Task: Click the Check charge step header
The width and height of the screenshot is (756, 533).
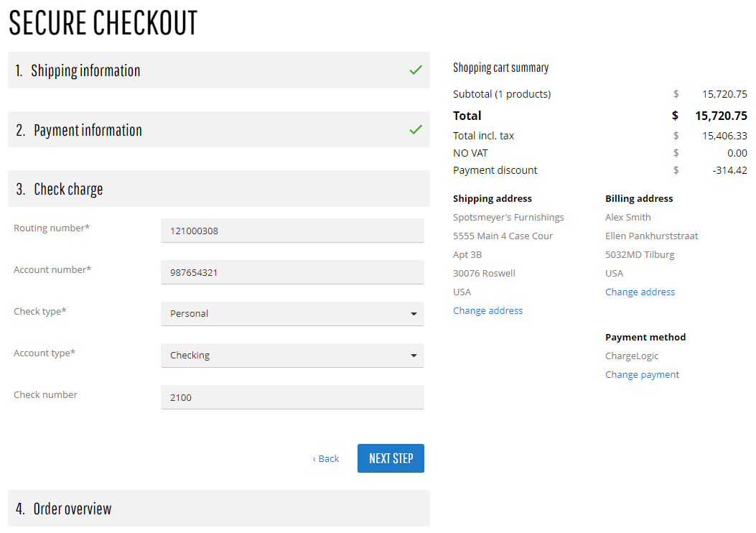Action: [219, 189]
